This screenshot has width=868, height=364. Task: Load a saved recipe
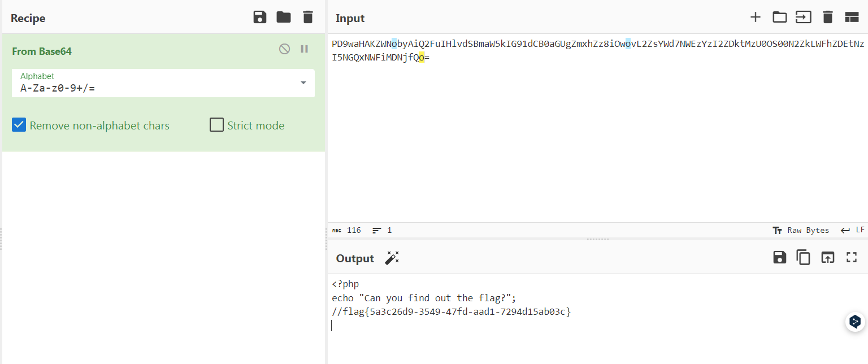tap(284, 18)
